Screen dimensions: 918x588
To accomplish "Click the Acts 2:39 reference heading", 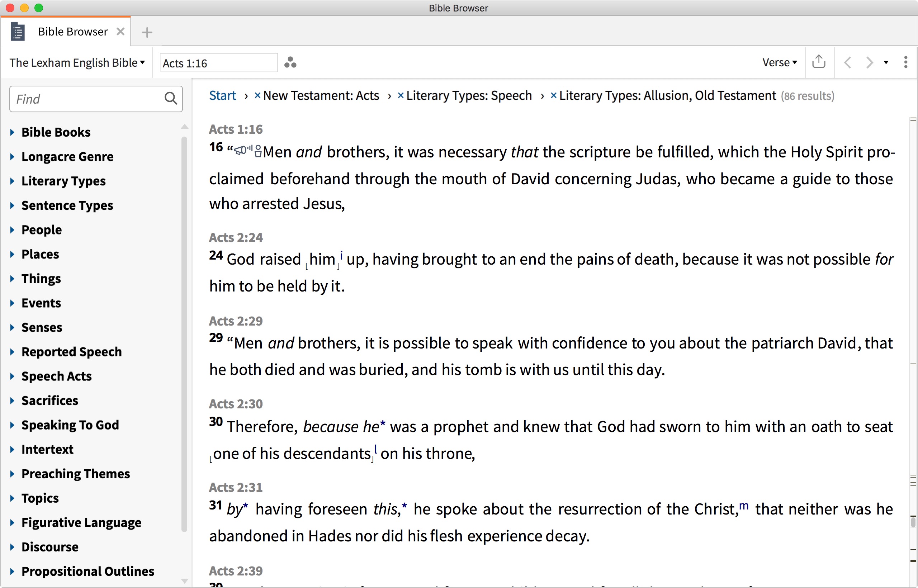I will (236, 571).
